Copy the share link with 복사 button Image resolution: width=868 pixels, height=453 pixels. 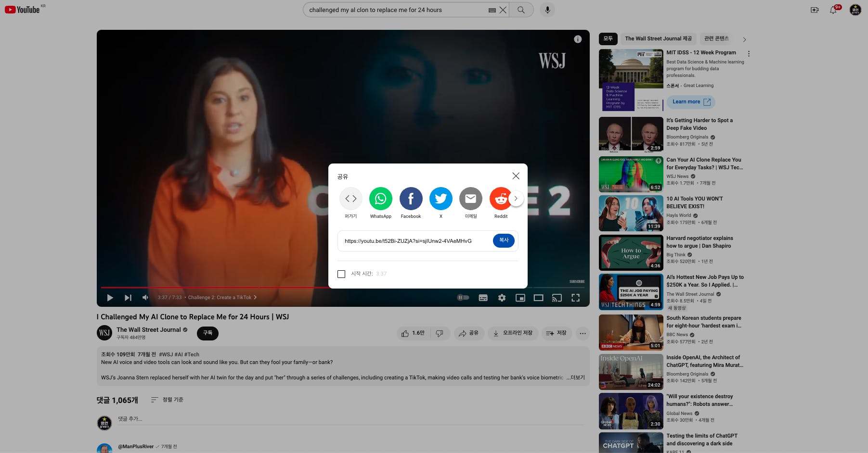point(504,240)
